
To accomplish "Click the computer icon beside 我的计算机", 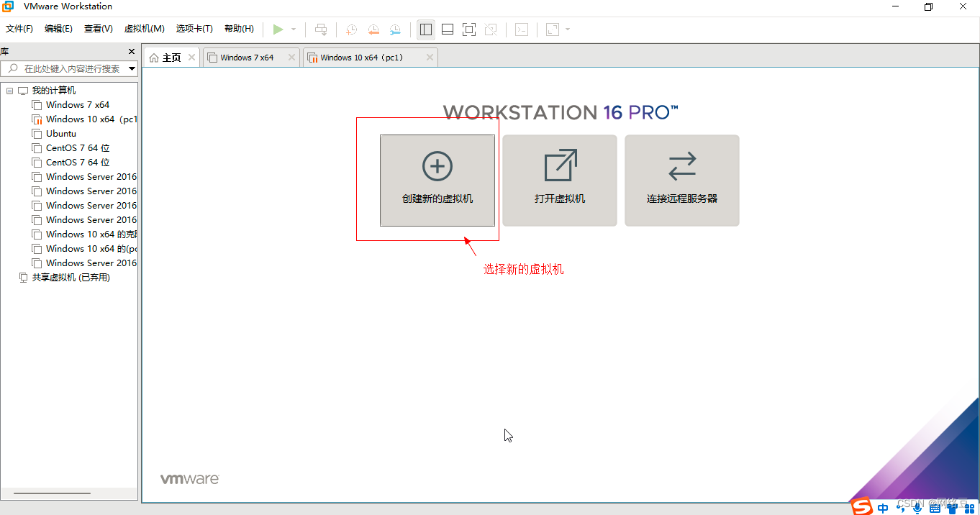I will tap(23, 91).
